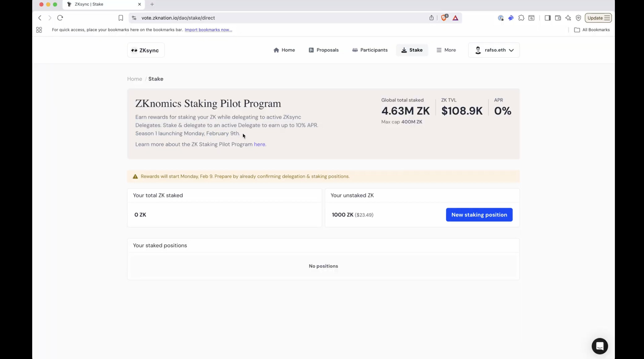Screen dimensions: 644x359
Task: Click the Brave Shields lion icon
Action: pyautogui.click(x=444, y=18)
